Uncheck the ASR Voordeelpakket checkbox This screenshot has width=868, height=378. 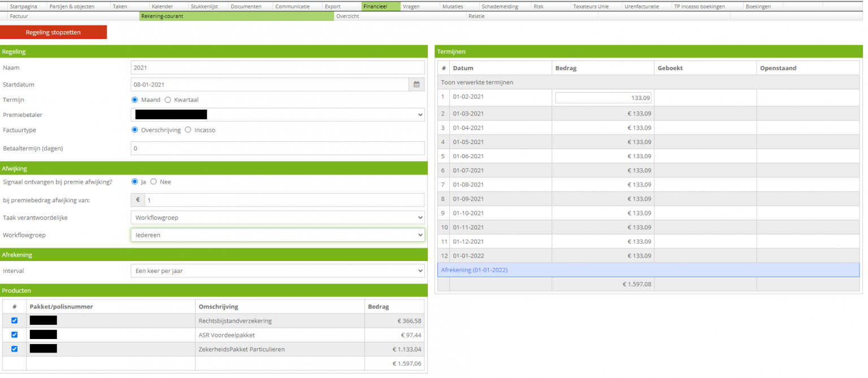click(15, 335)
